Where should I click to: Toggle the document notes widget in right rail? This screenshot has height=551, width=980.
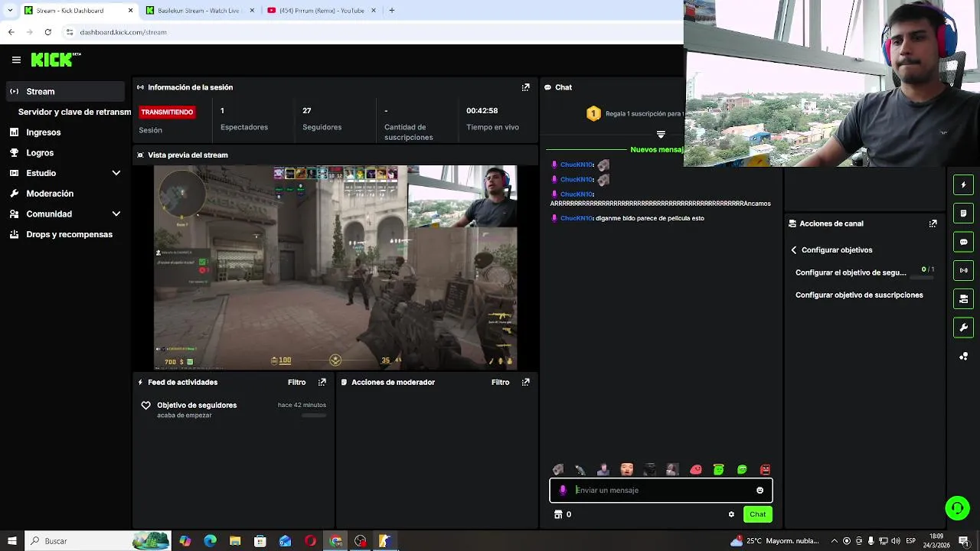point(964,213)
